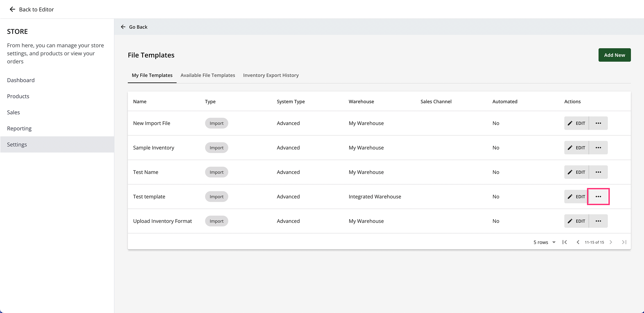
Task: Go to previous page of templates
Action: (x=578, y=242)
